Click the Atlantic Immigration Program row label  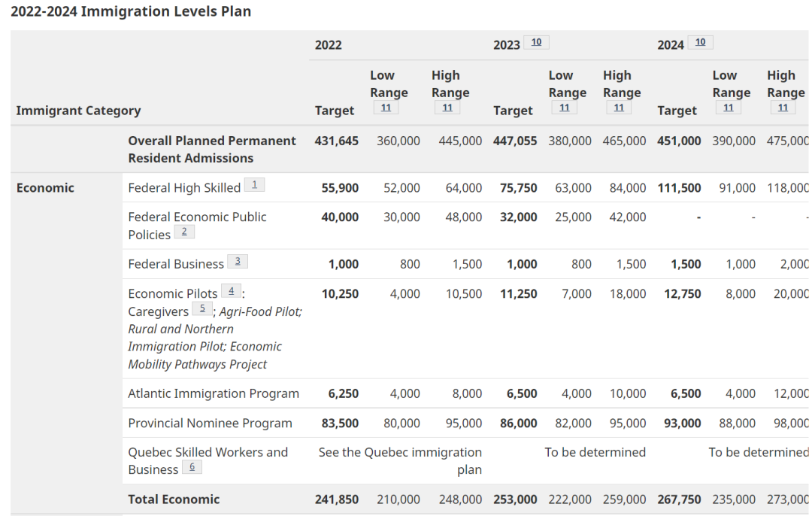214,393
